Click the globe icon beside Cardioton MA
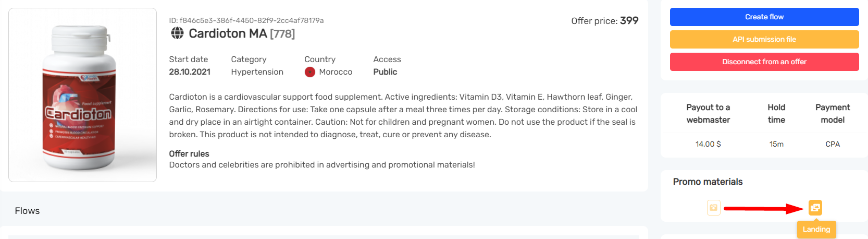This screenshot has height=239, width=868. coord(178,33)
